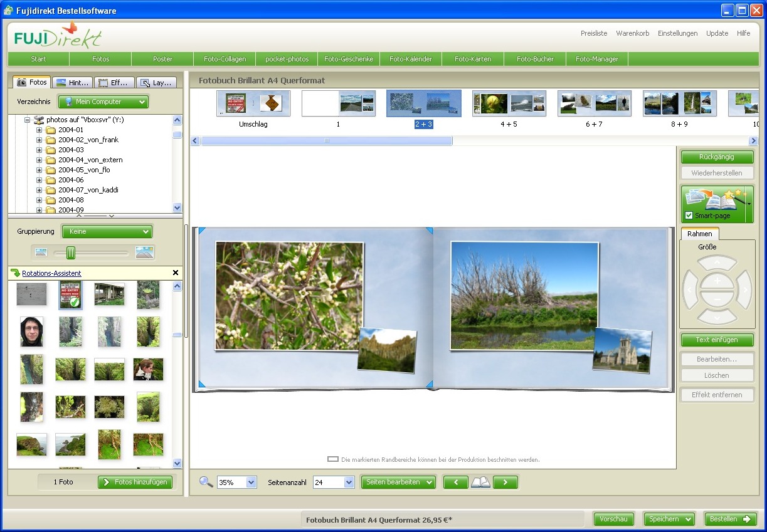The width and height of the screenshot is (767, 532).
Task: Expand the 2004-01 folder
Action: coord(40,130)
